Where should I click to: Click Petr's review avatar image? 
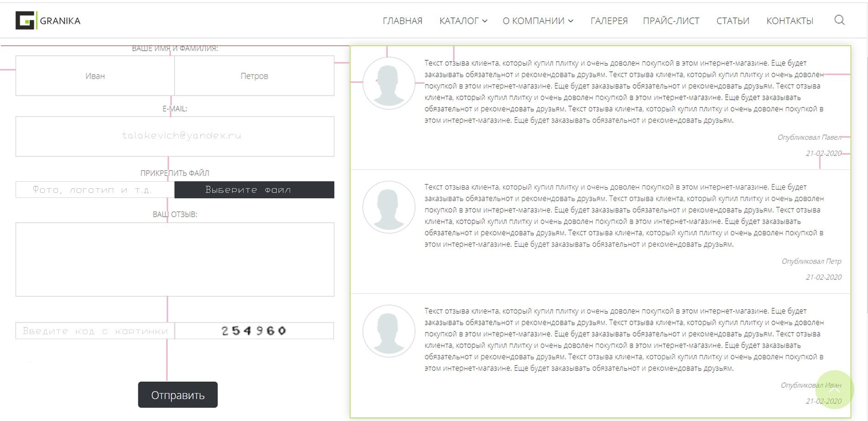[x=389, y=207]
